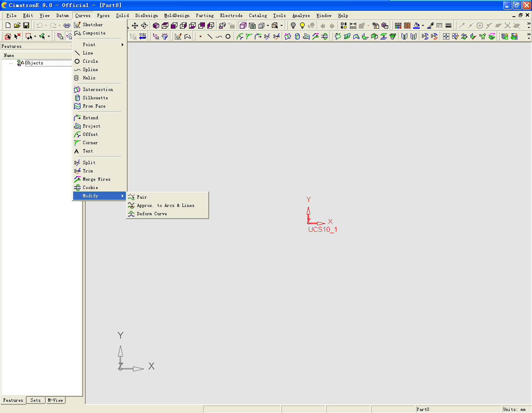Click the binoculars-like eyes icon
The image size is (532, 413).
coord(66,26)
